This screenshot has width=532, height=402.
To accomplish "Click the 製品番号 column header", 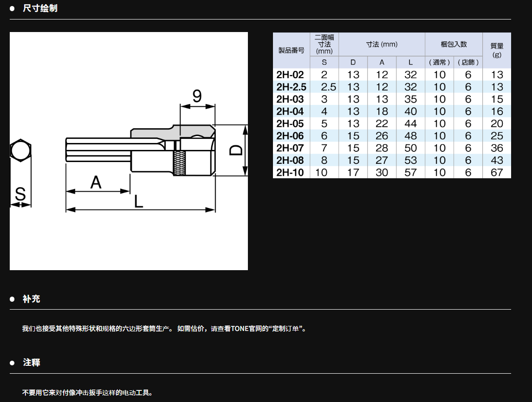I will (x=291, y=51).
